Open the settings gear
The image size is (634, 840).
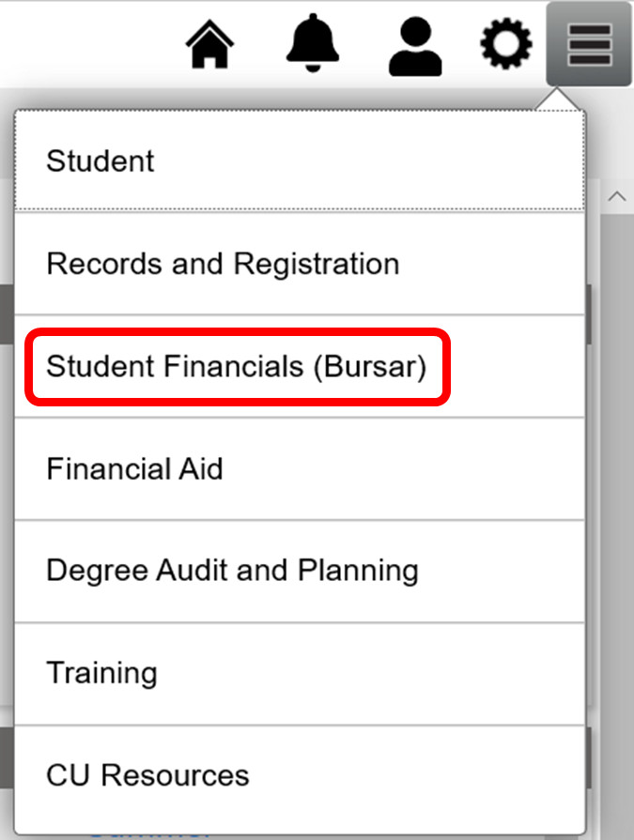506,43
